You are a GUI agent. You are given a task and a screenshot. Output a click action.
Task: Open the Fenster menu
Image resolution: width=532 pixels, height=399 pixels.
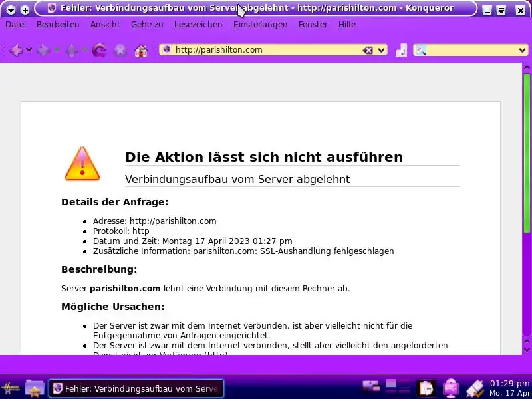(x=313, y=25)
